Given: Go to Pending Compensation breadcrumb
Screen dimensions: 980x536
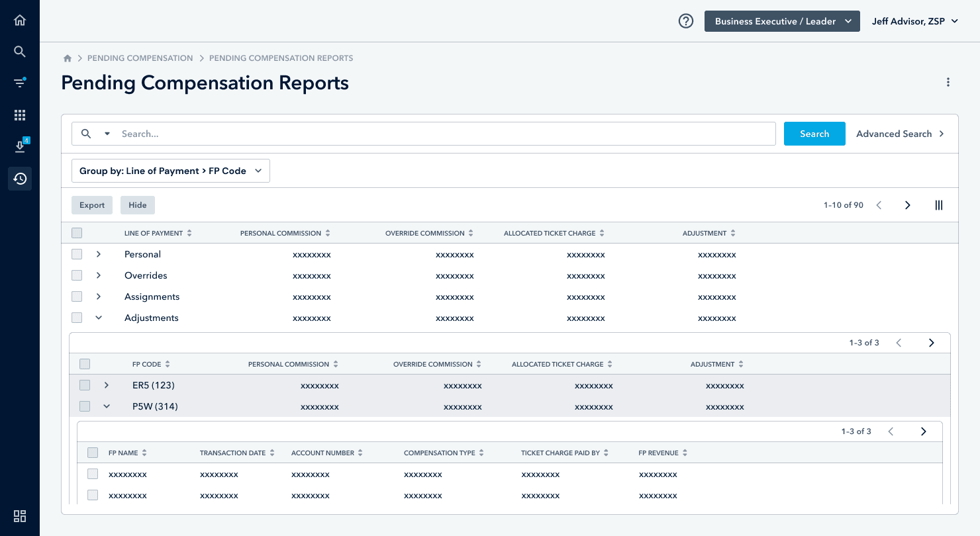Looking at the screenshot, I should (140, 58).
